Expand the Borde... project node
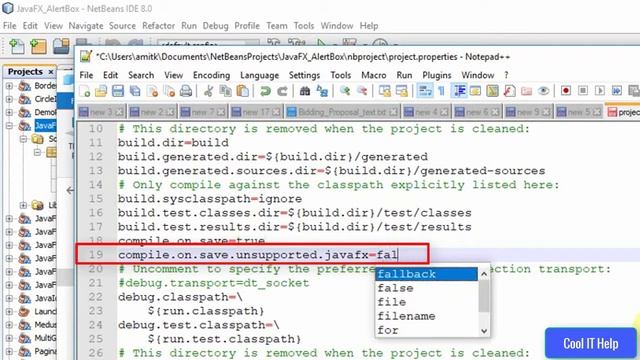 [x=9, y=86]
